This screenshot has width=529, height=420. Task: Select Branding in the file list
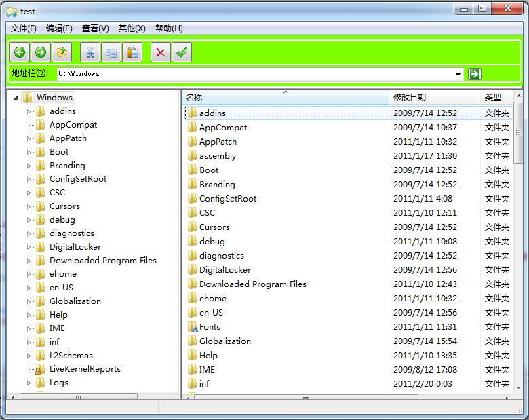(x=217, y=185)
